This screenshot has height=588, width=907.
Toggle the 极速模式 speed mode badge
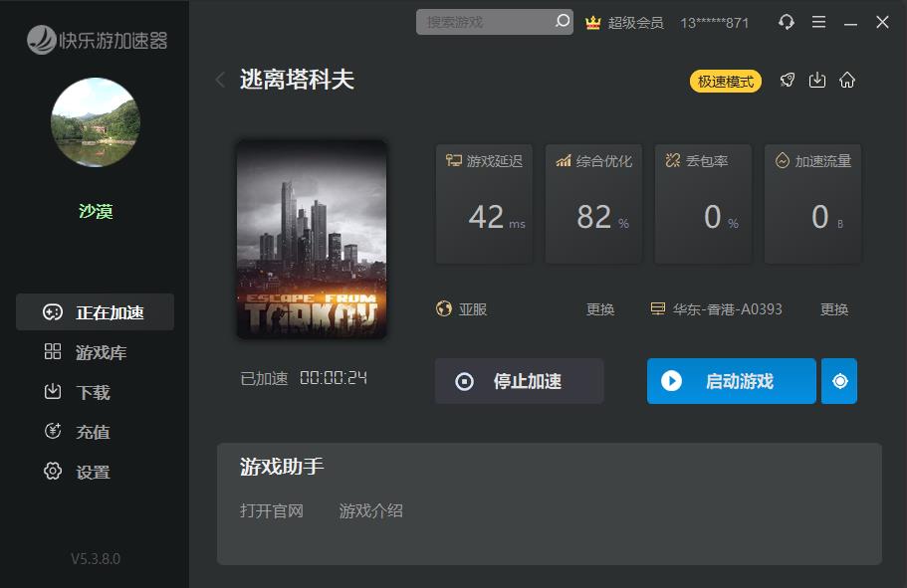(726, 82)
